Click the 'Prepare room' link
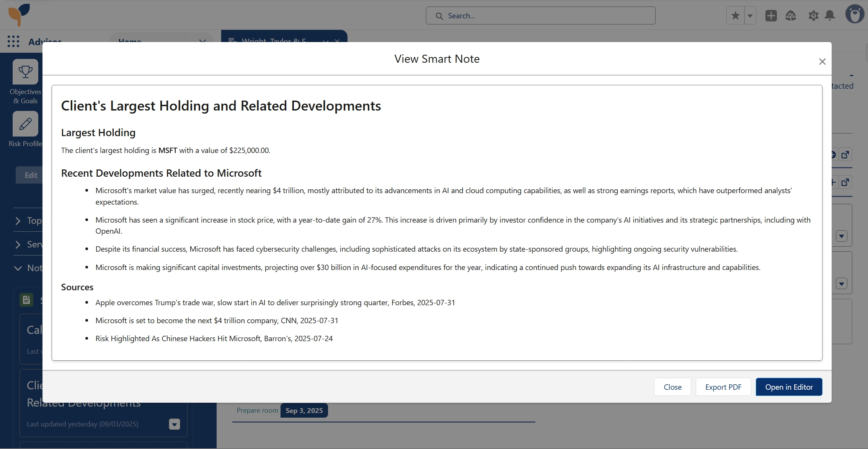 click(x=257, y=410)
